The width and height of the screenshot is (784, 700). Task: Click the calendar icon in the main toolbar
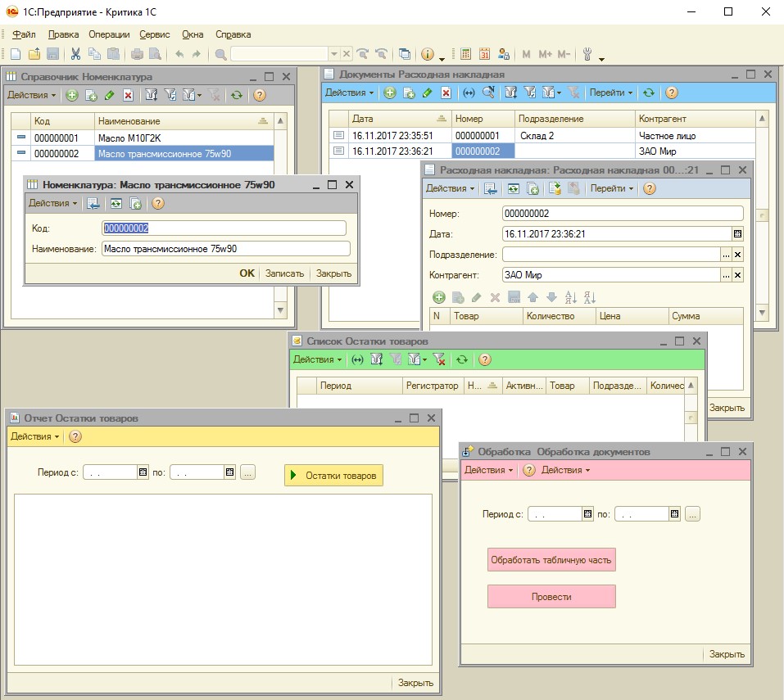tap(484, 54)
